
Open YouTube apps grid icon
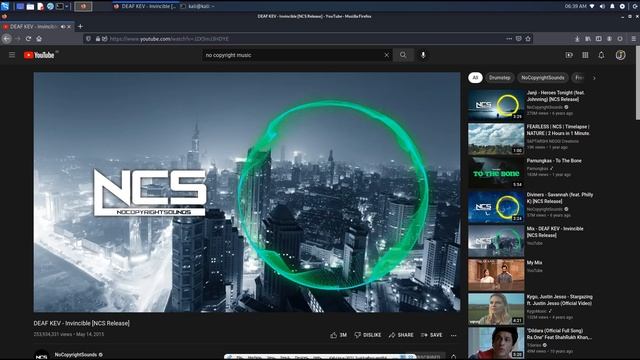click(585, 55)
